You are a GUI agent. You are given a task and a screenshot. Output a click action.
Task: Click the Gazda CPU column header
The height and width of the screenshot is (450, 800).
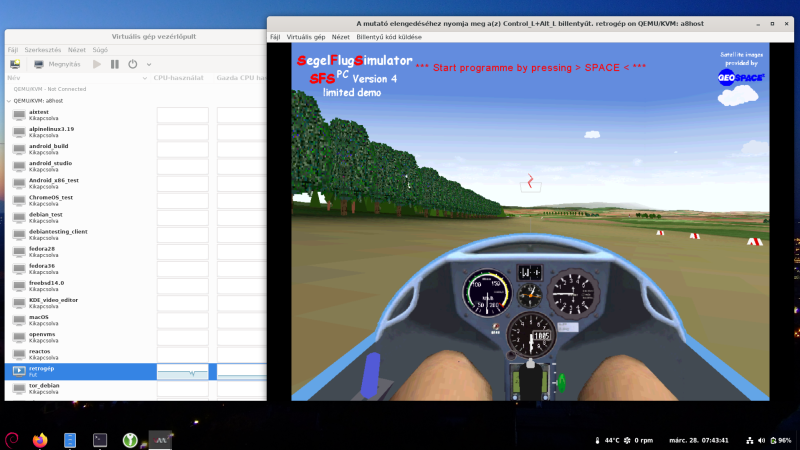tap(240, 78)
